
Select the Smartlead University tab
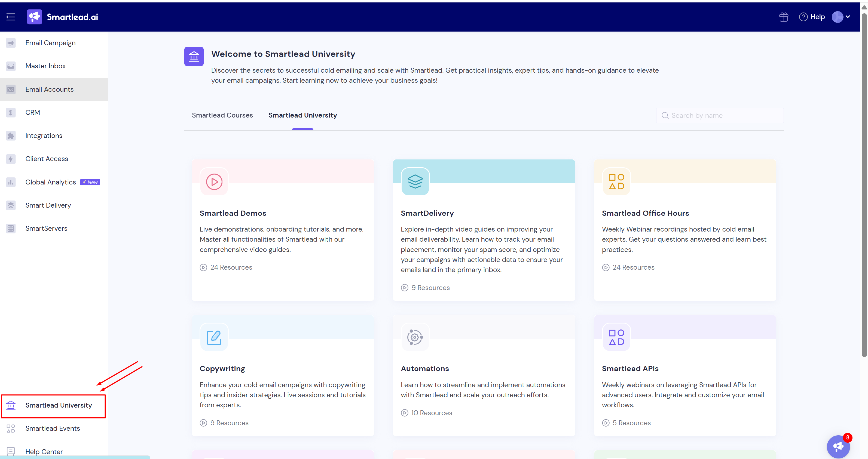pyautogui.click(x=302, y=115)
